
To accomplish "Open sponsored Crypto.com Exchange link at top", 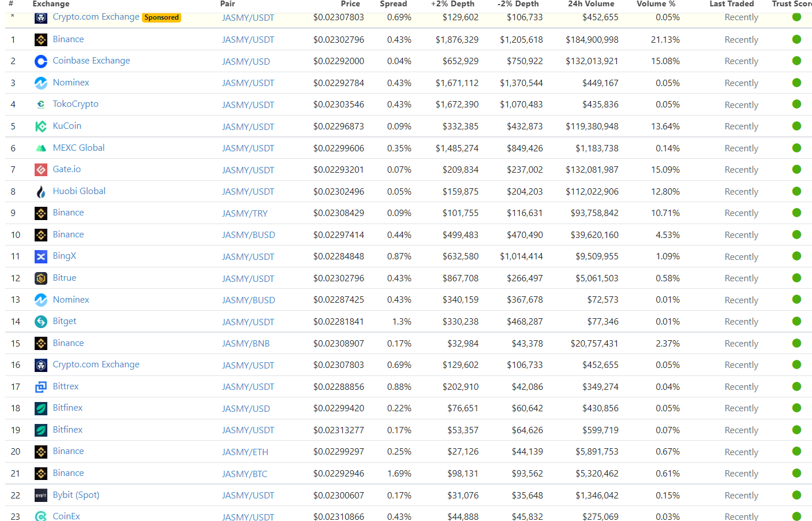I will 96,17.
